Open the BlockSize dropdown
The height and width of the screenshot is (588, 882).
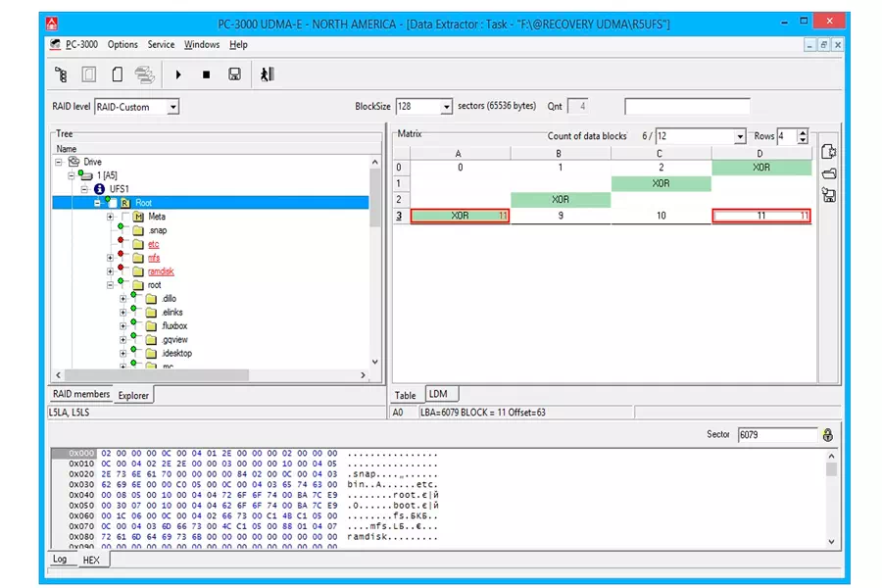tap(446, 107)
